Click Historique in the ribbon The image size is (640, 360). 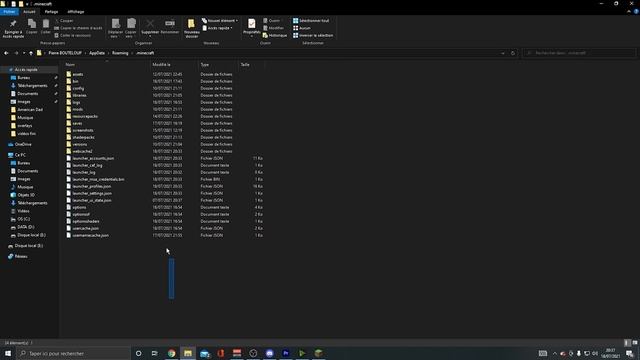tap(275, 36)
